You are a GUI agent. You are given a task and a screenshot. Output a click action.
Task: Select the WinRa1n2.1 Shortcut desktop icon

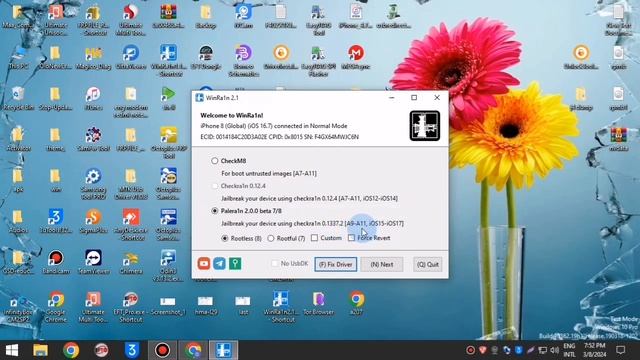click(x=281, y=307)
